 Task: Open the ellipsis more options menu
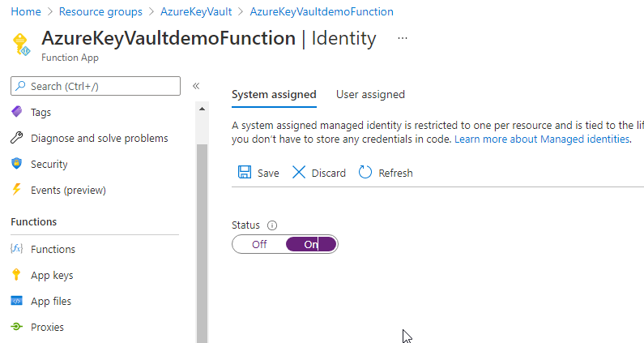click(403, 38)
